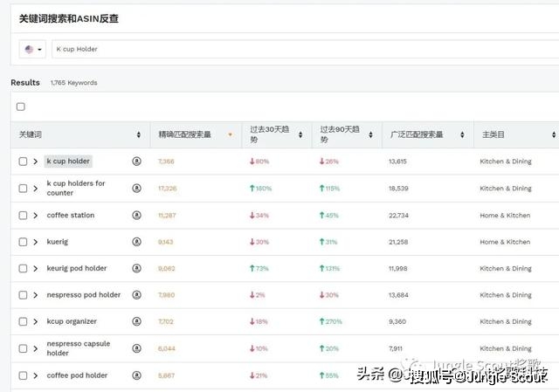Screen dimensions: 559x392
Task: Open Amazon icon for kcup organizer row
Action: 136,321
